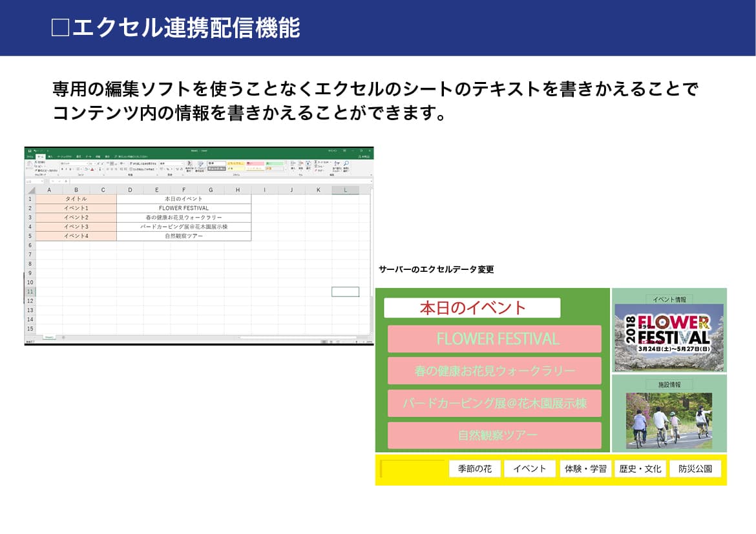Click the 本日のイベント white title banner
Viewport: 756px width, 534px height.
point(472,307)
